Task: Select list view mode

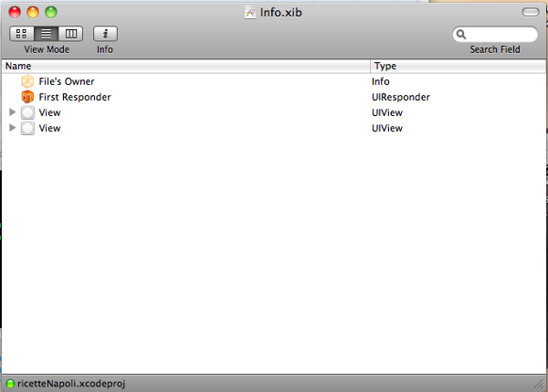Action: (x=46, y=34)
